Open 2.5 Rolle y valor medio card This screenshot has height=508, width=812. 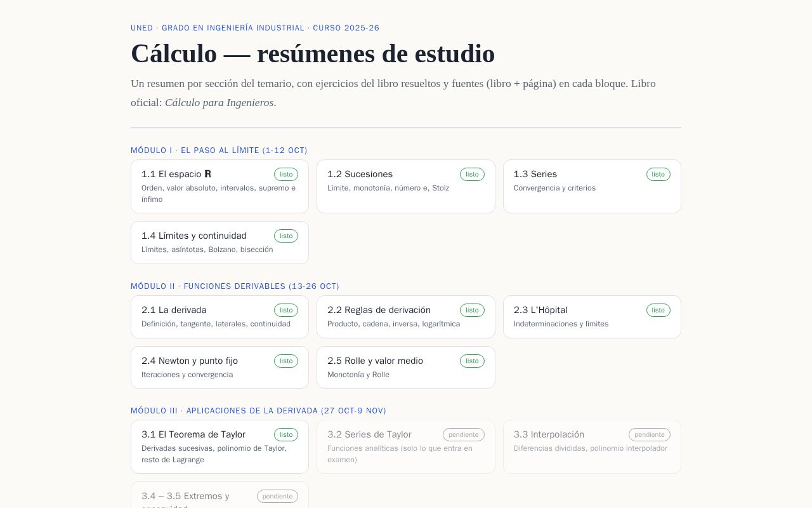[x=406, y=368]
